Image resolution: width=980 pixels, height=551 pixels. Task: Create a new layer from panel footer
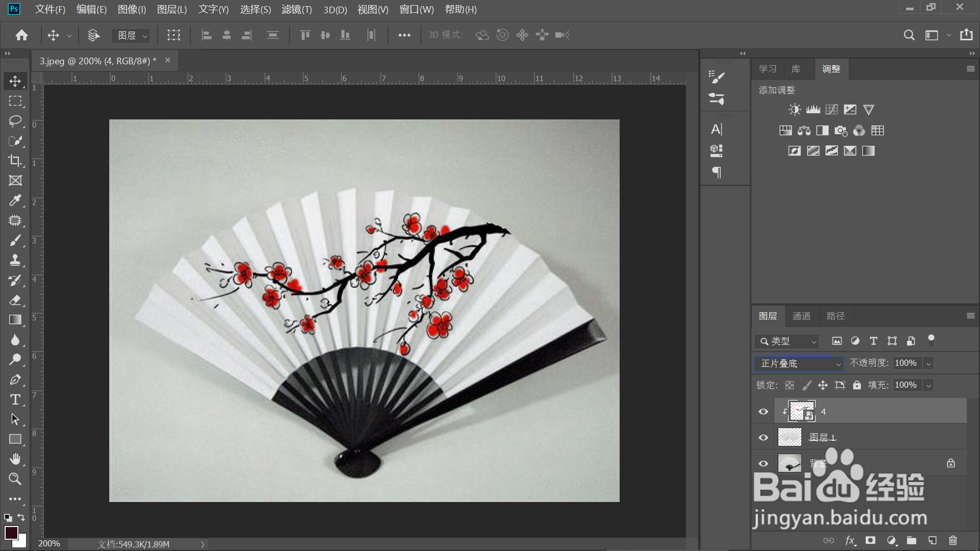[x=932, y=540]
